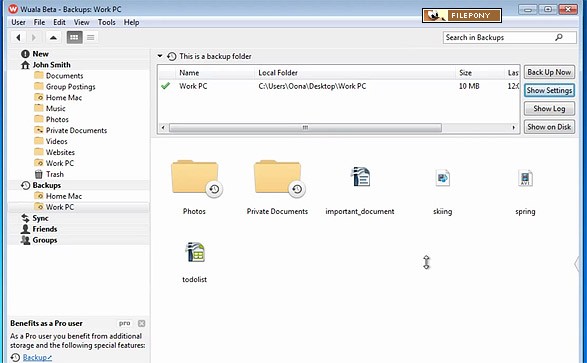
Task: Open the Edit menu
Action: 59,22
